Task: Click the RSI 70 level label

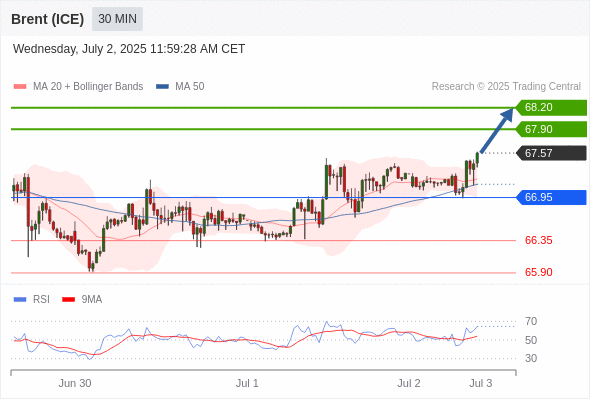Action: click(531, 321)
